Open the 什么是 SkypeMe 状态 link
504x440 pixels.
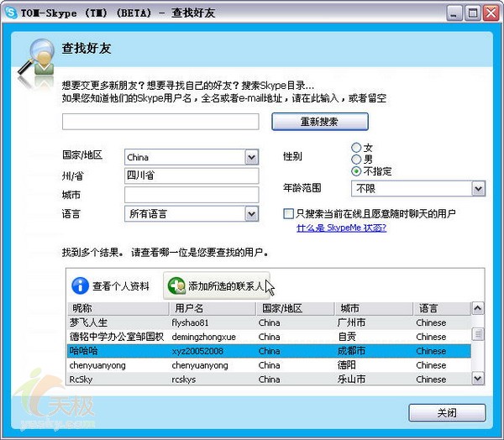click(x=341, y=228)
